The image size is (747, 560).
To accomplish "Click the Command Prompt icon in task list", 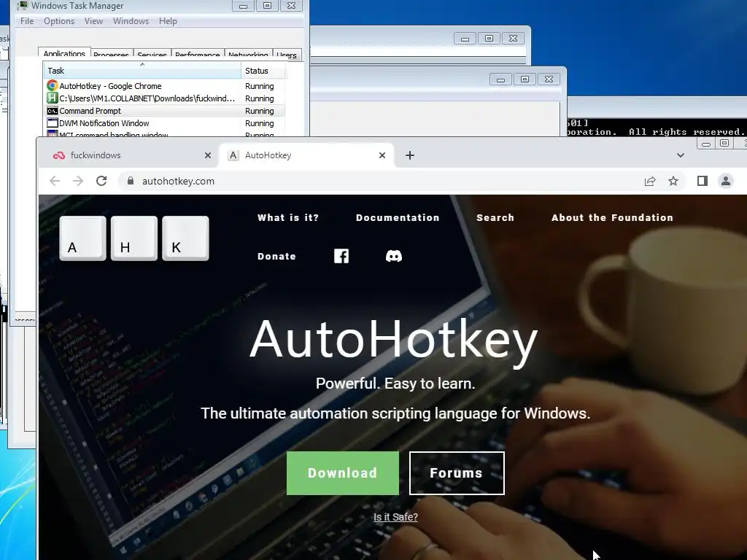I will coord(53,111).
